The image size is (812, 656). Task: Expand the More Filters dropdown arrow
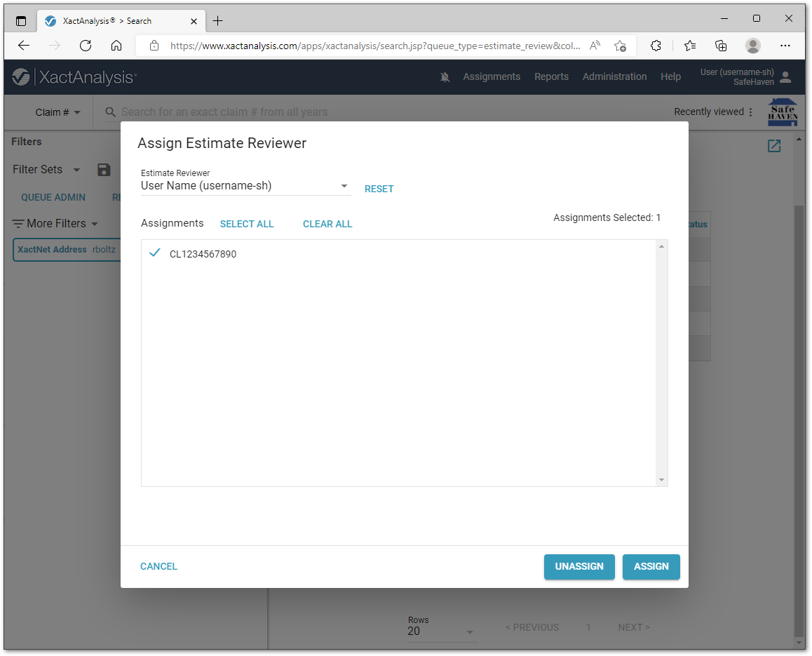(95, 224)
